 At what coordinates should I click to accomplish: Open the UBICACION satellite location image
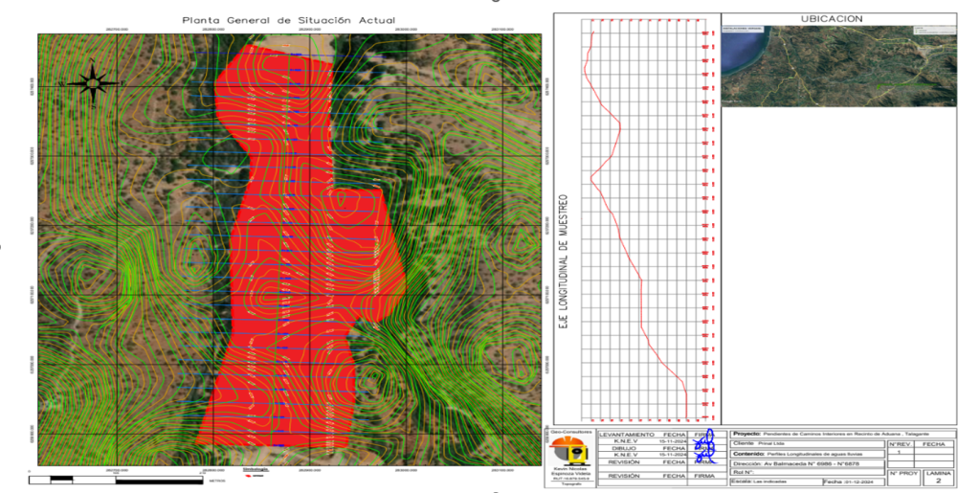coord(838,66)
